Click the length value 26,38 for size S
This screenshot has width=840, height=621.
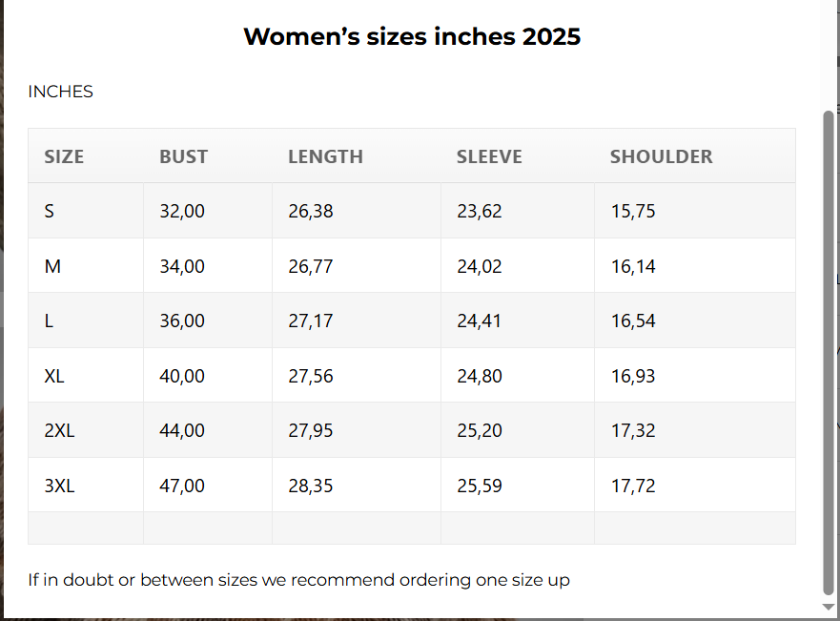(311, 211)
